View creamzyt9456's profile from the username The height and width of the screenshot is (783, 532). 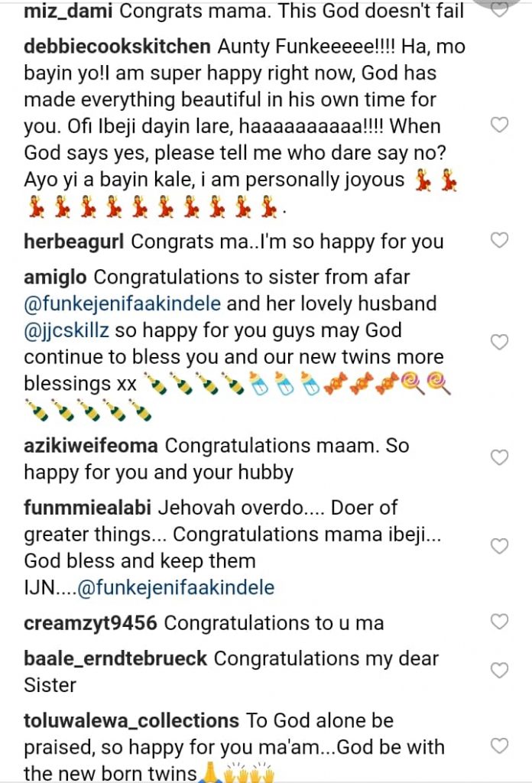tap(90, 623)
